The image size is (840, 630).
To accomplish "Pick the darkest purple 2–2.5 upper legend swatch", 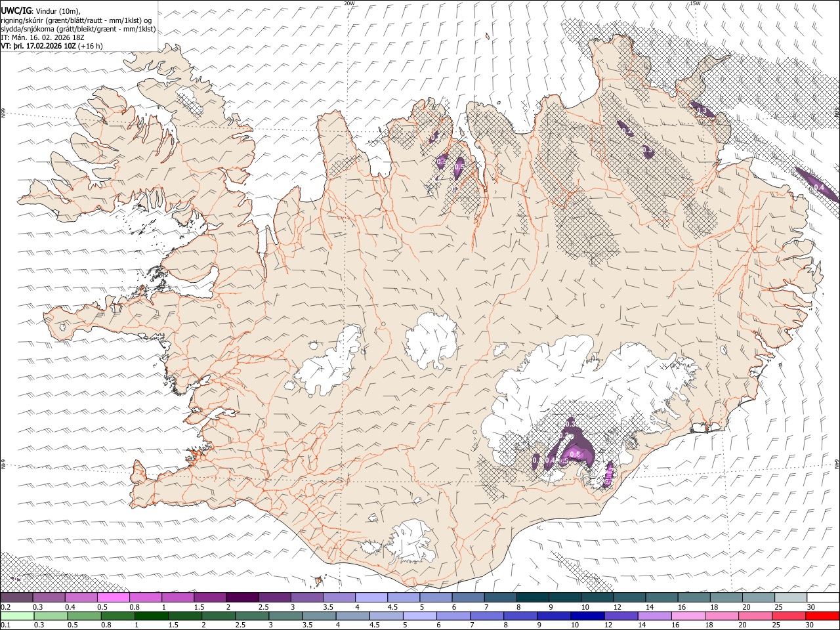I will click(241, 597).
